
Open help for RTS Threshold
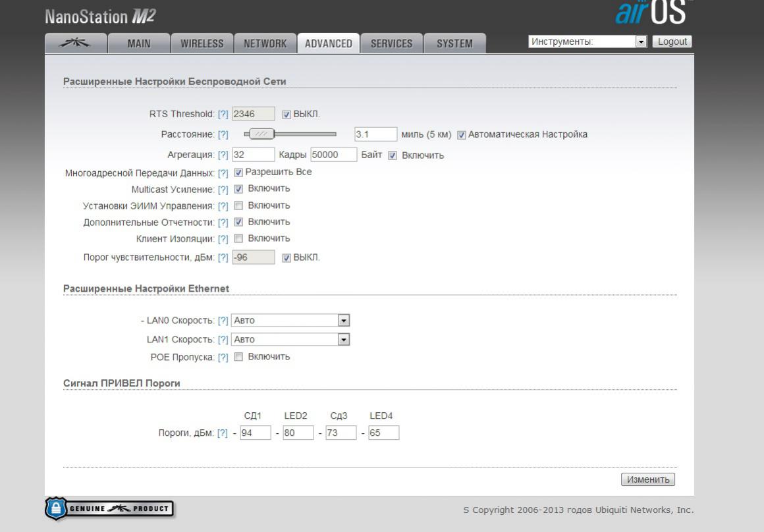tap(223, 114)
